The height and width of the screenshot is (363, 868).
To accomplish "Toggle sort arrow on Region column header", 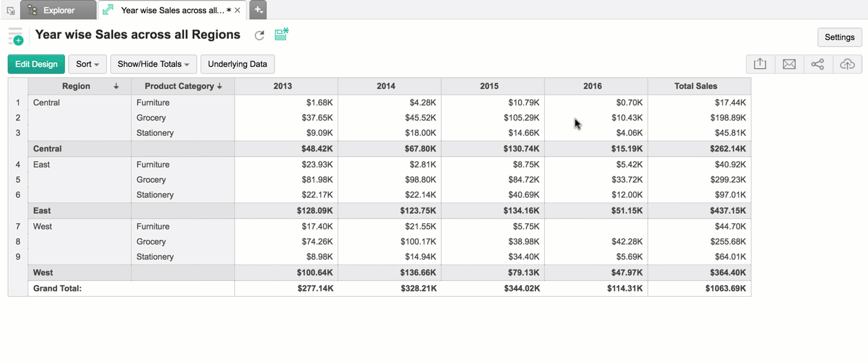I will (x=116, y=86).
